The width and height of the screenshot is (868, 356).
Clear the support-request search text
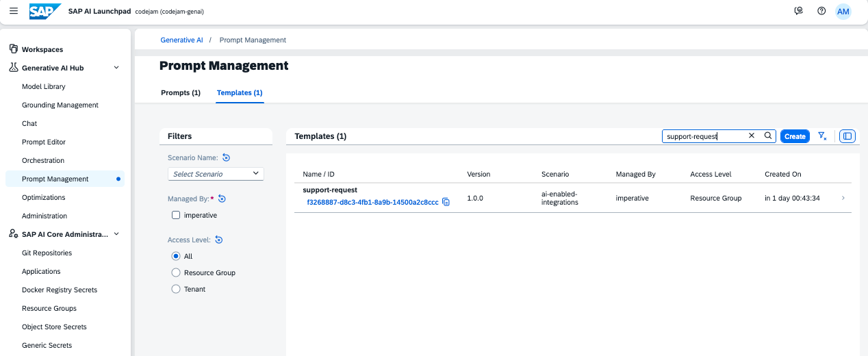pyautogui.click(x=752, y=136)
